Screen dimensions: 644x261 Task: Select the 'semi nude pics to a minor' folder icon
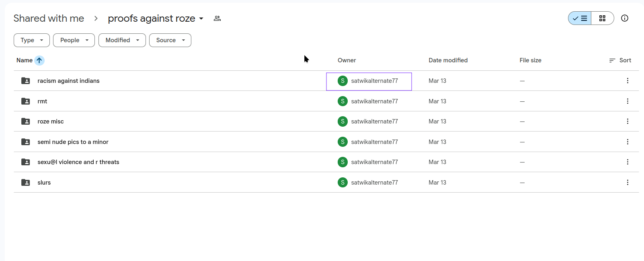click(26, 142)
